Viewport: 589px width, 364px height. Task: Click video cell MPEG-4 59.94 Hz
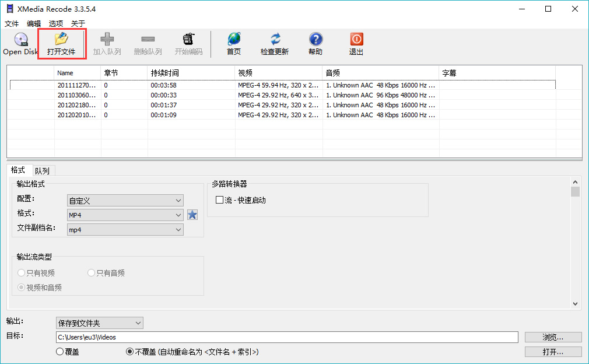coord(278,85)
